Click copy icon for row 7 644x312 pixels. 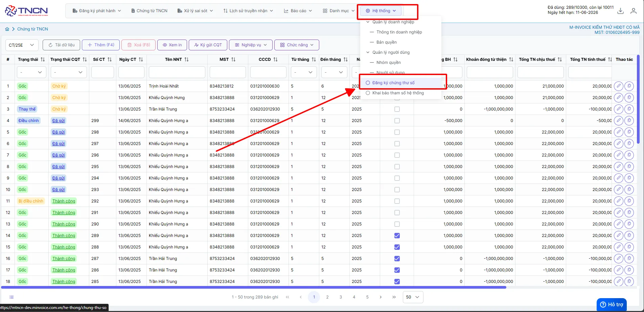(629, 155)
